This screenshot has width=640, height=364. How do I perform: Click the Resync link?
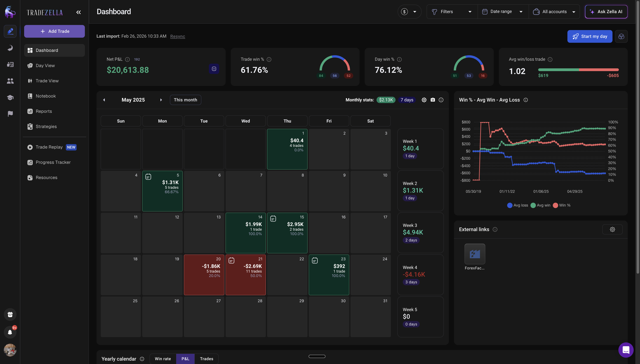[178, 36]
